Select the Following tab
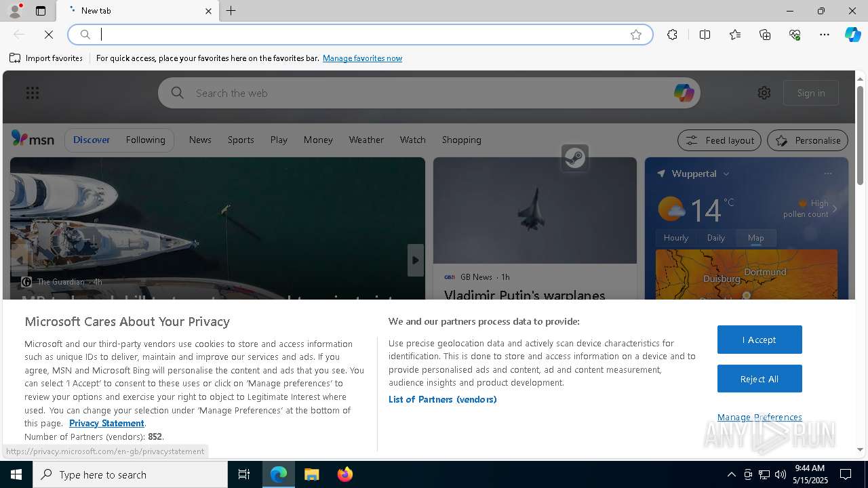868x488 pixels. pyautogui.click(x=145, y=140)
